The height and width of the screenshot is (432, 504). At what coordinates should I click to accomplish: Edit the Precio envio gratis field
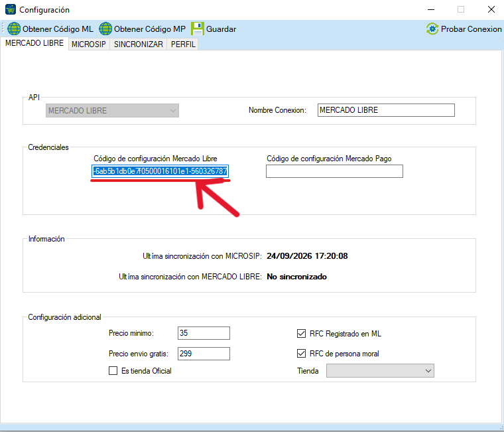[204, 354]
